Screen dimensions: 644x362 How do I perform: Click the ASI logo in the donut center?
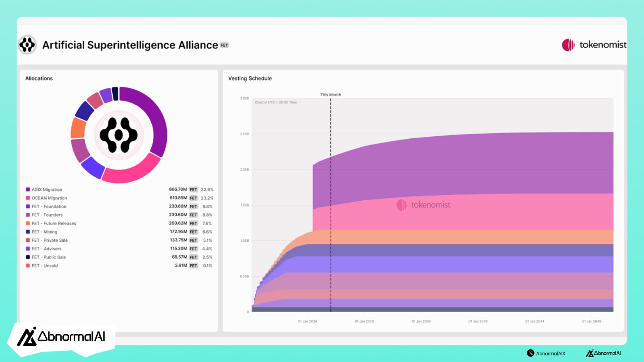point(119,135)
